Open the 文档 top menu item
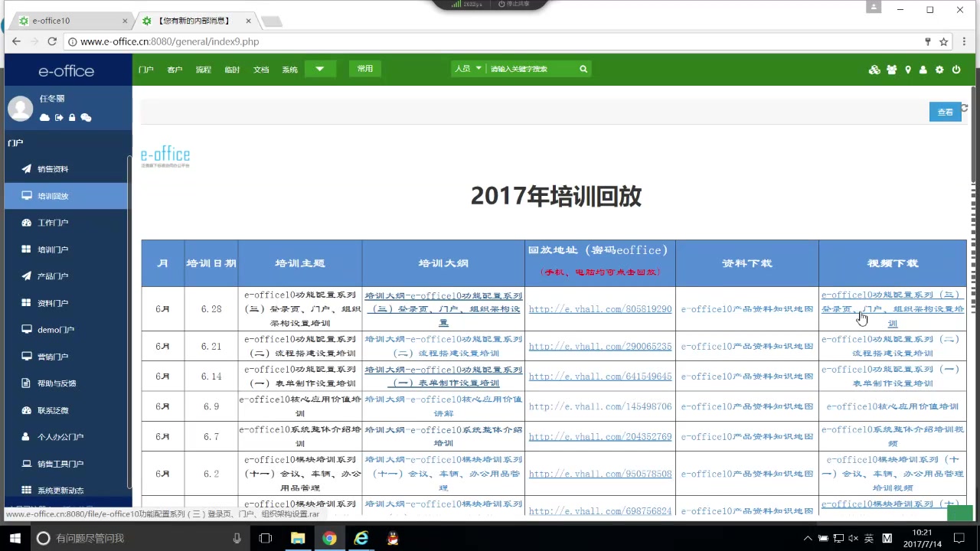Screen dimensions: 980x551 [261, 70]
